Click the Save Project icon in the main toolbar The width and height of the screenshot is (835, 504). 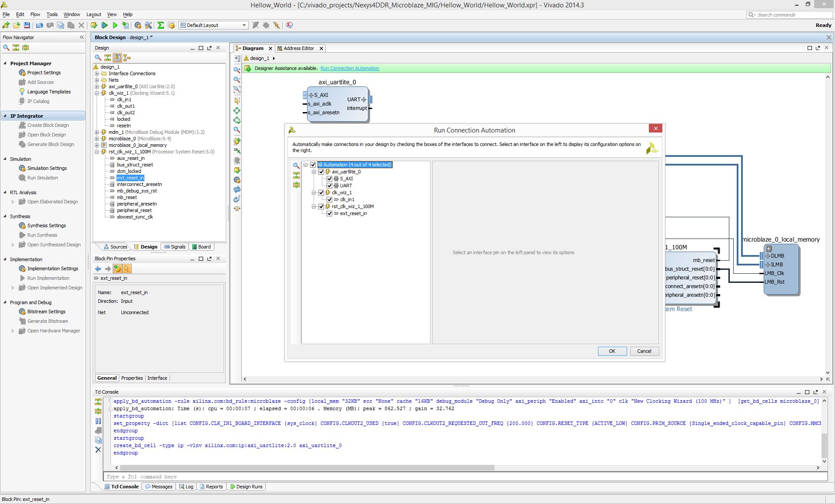(27, 25)
